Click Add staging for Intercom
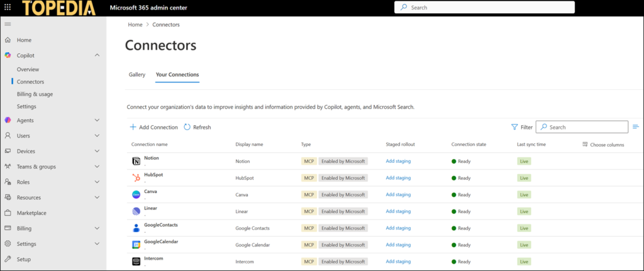This screenshot has height=271, width=644. [x=398, y=261]
